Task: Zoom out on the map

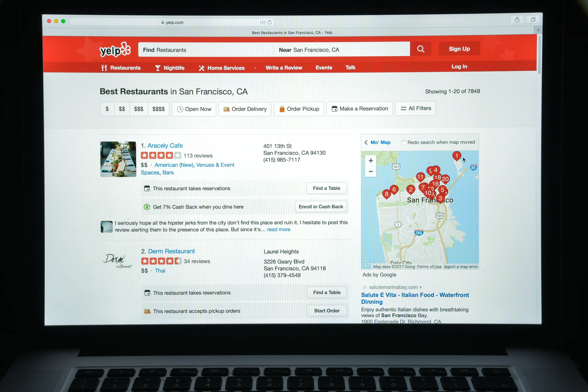Action: click(x=371, y=172)
